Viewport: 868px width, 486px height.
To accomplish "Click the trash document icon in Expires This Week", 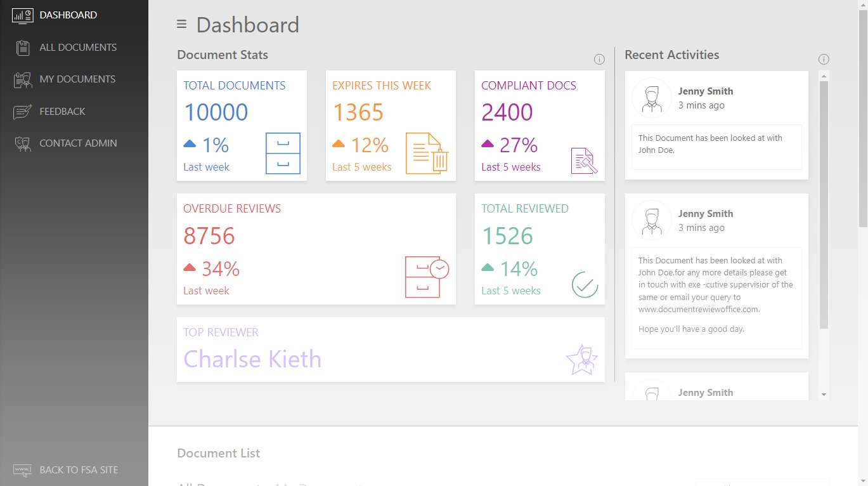I will [427, 154].
